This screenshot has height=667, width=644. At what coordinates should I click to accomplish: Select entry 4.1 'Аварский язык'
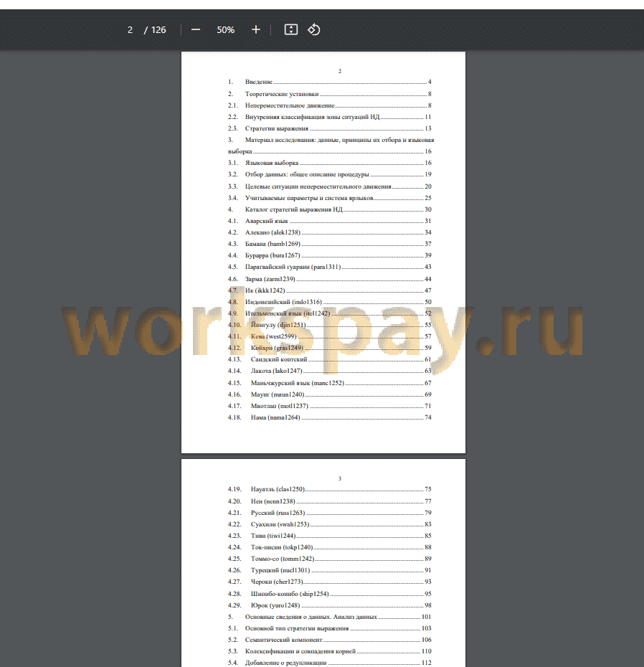pos(330,221)
